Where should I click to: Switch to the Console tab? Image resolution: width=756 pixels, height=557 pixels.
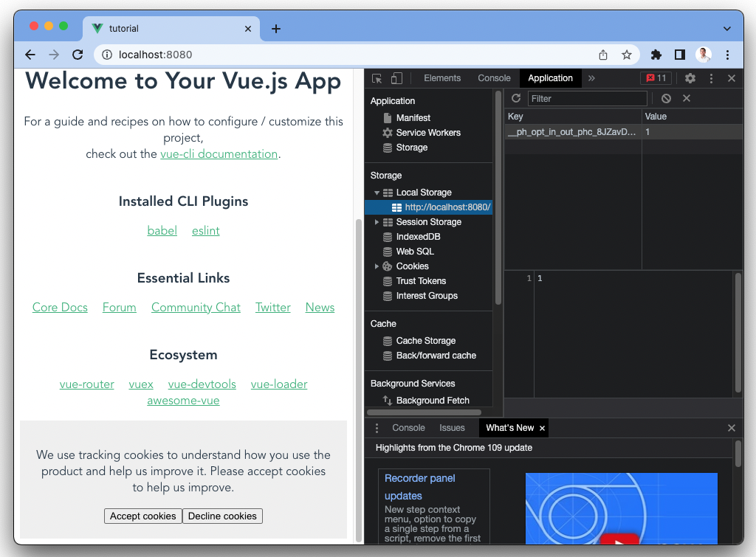click(494, 78)
